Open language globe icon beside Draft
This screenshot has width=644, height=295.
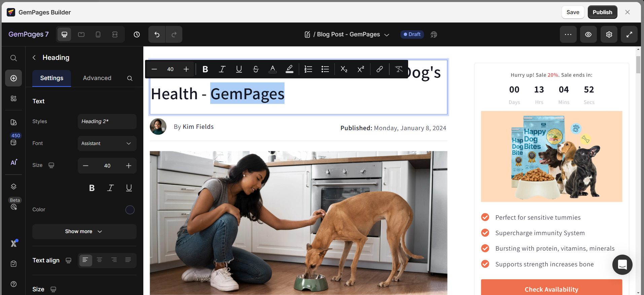[x=434, y=34]
